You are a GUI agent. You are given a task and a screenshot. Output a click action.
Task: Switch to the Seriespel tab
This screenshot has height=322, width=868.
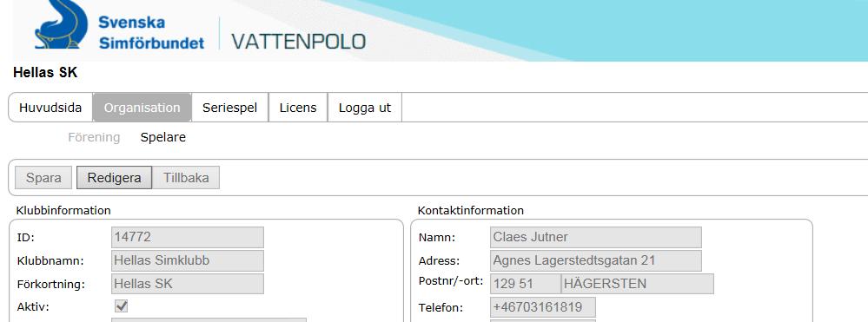[229, 108]
